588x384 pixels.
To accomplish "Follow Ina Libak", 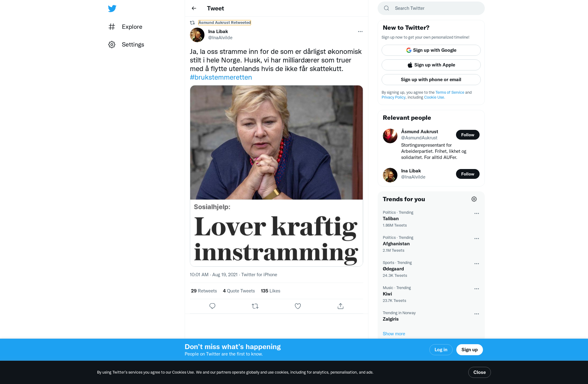I will [x=467, y=174].
